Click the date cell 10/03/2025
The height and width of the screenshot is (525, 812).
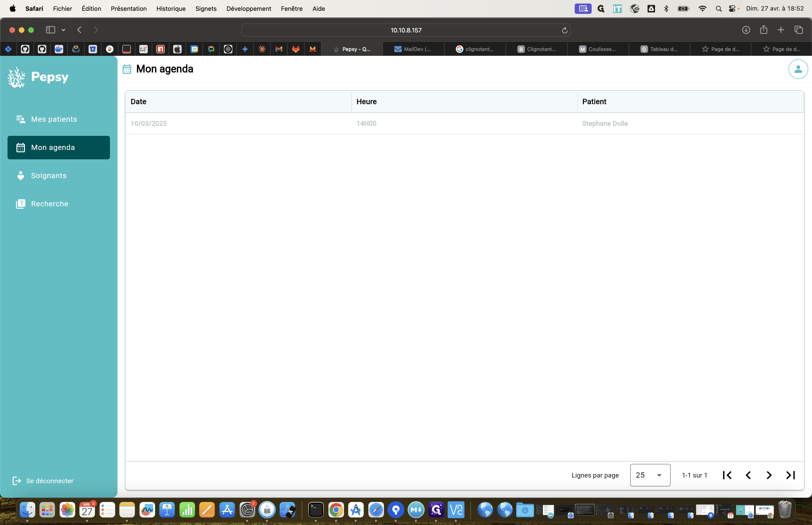[x=148, y=123]
